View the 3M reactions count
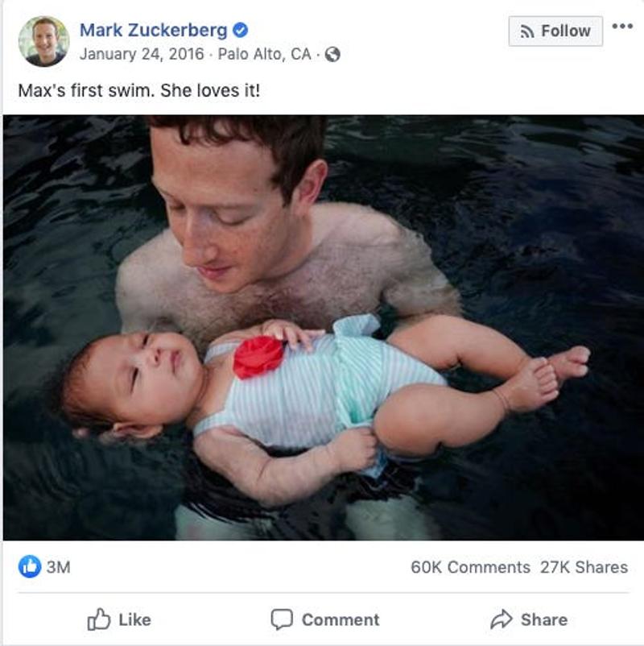644x646 pixels. pyautogui.click(x=58, y=567)
